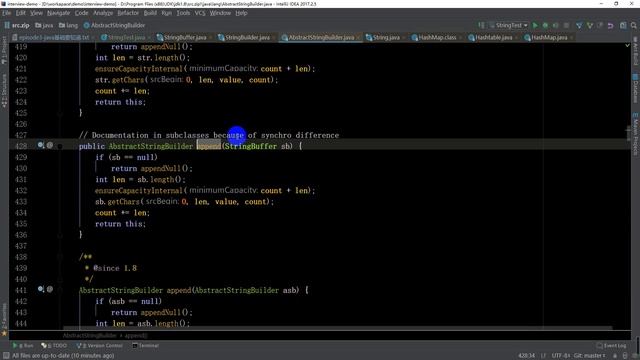Click src.zip breadcrumb

point(17,25)
